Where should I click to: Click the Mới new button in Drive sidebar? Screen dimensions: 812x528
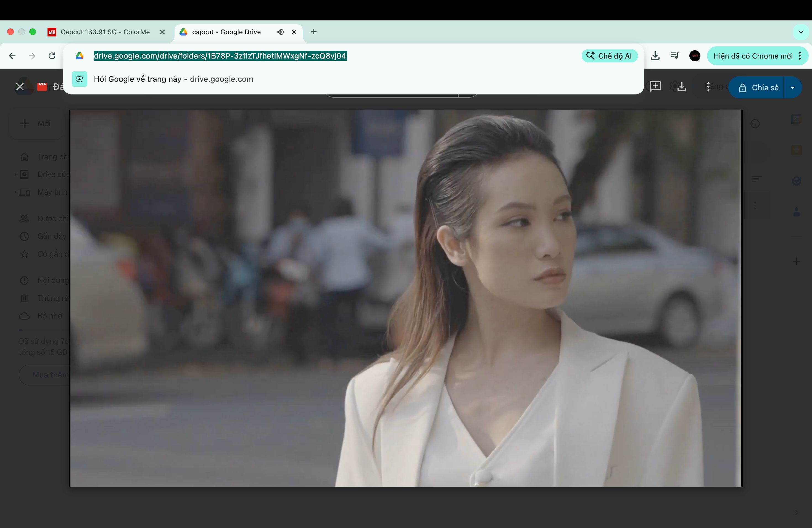pyautogui.click(x=36, y=123)
